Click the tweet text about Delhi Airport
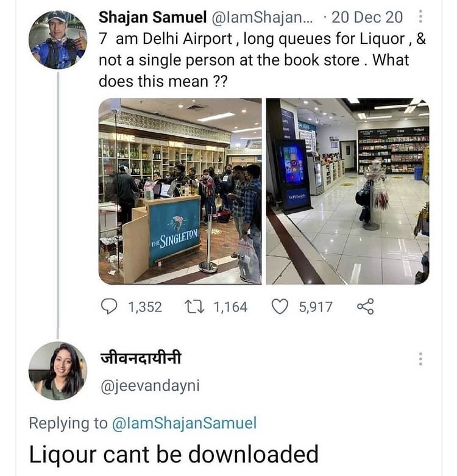Viewport: 457px width, 476px height. point(263,60)
